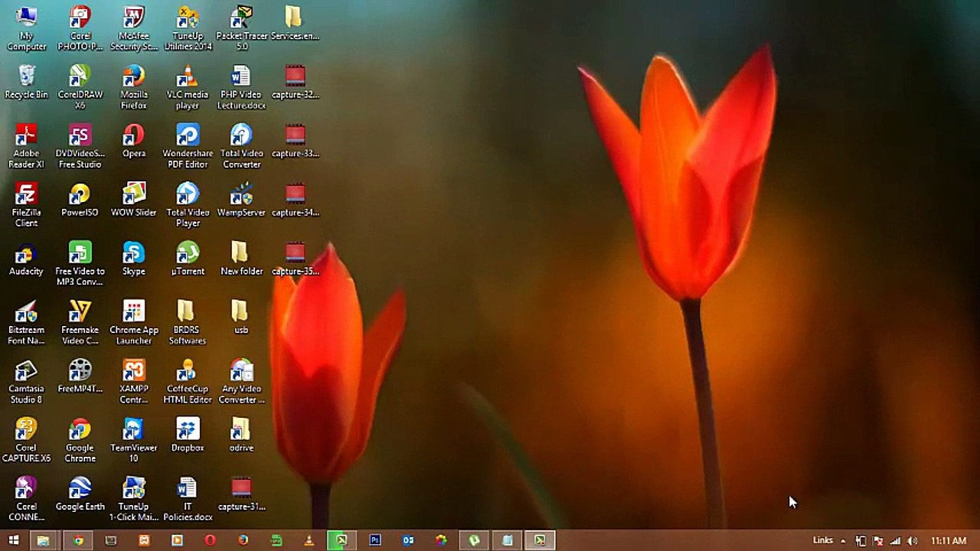Select XAMPP Control Panel icon
Image resolution: width=980 pixels, height=551 pixels.
pos(134,382)
